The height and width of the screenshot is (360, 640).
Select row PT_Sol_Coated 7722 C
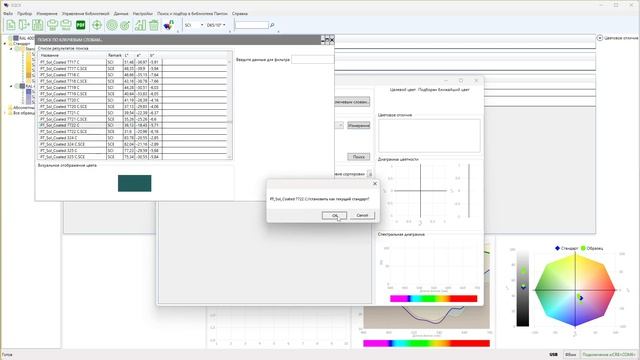click(133, 125)
